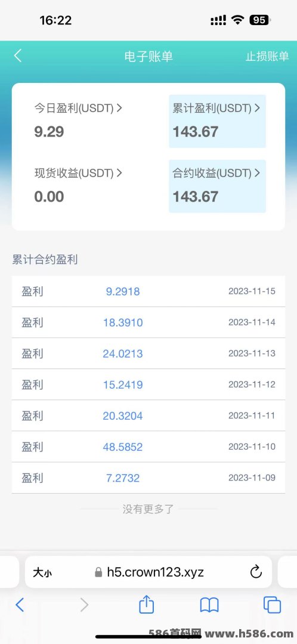The height and width of the screenshot is (644, 297).
Task: Expand 今日盈利(USDT) details
Action: tap(78, 108)
